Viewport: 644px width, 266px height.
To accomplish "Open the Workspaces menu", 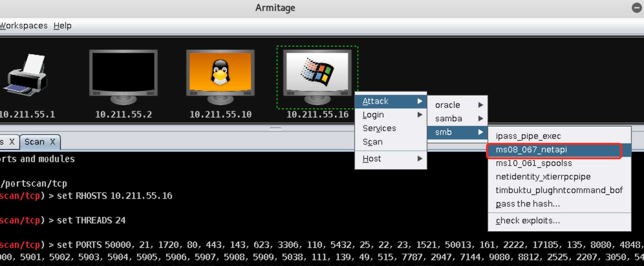I will pyautogui.click(x=23, y=26).
